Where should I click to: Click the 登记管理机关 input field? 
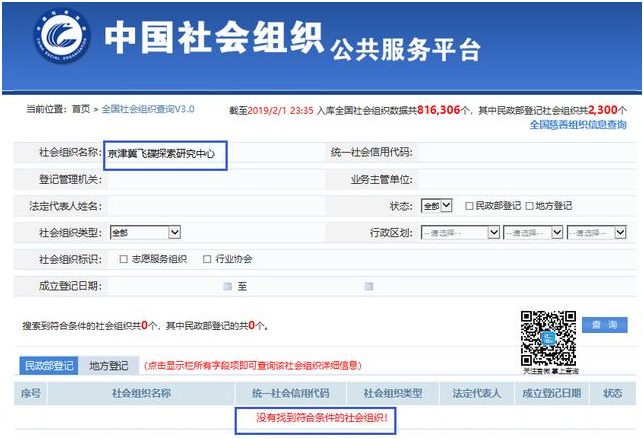pos(215,180)
